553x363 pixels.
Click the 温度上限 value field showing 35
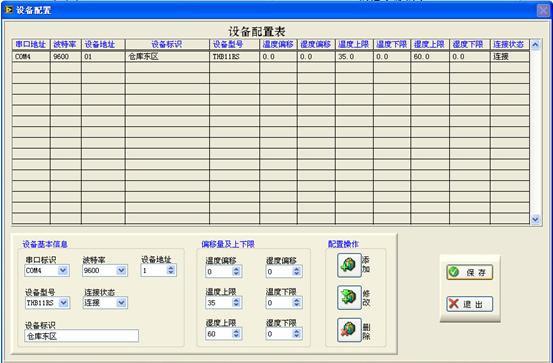(219, 302)
